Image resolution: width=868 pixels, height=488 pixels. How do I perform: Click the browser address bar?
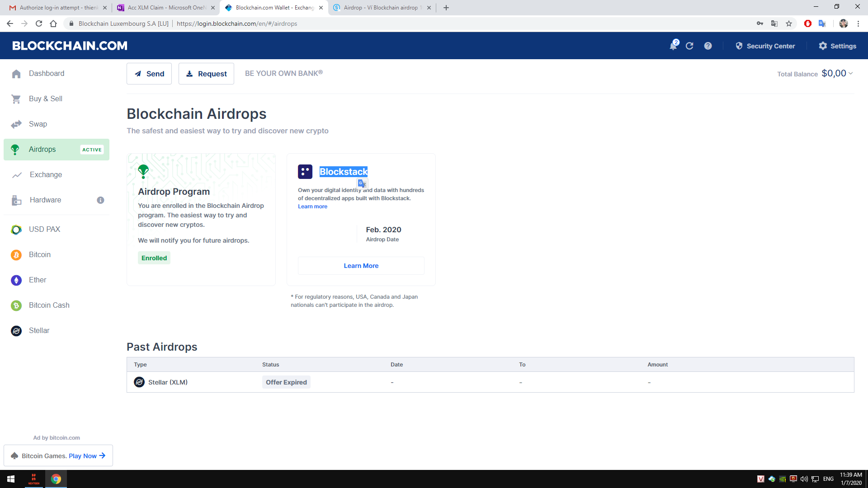tap(407, 23)
